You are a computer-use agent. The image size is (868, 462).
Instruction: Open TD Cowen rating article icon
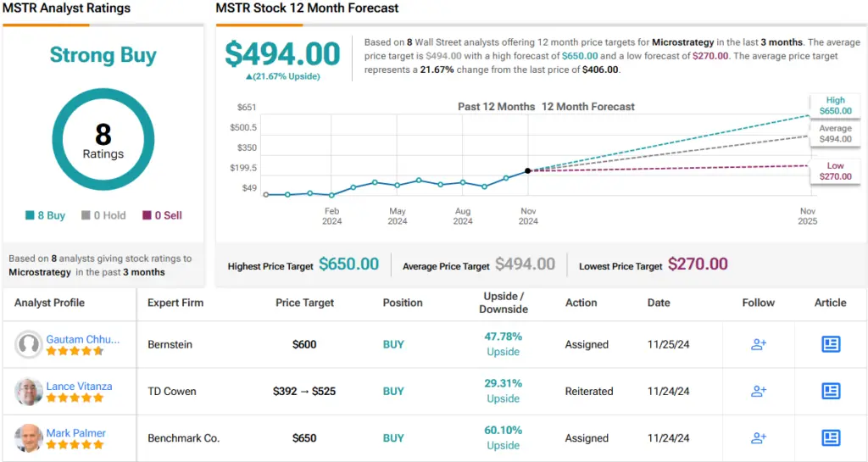(831, 391)
